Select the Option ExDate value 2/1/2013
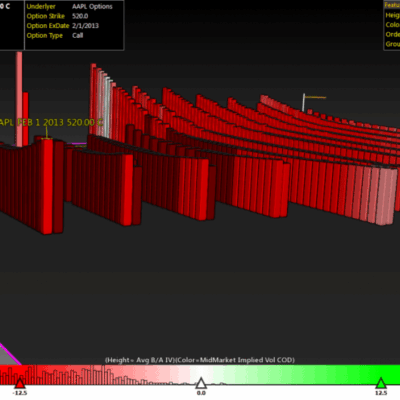 tap(85, 26)
